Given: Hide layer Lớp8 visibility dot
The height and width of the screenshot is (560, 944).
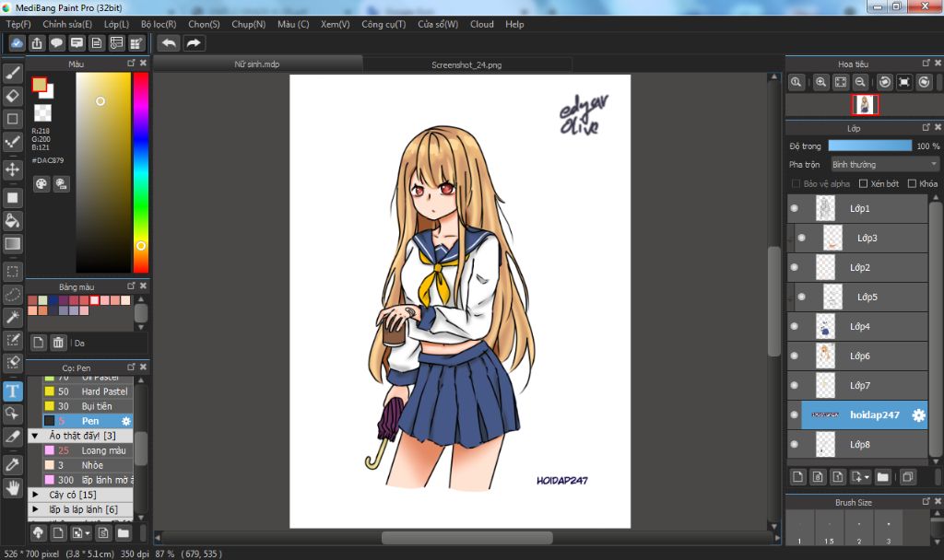Looking at the screenshot, I should pyautogui.click(x=794, y=445).
